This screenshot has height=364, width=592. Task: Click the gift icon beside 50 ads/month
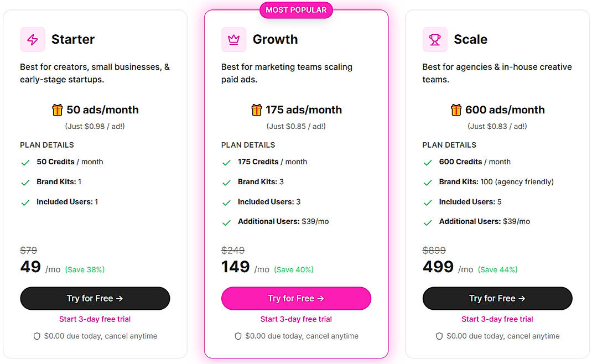tap(57, 110)
